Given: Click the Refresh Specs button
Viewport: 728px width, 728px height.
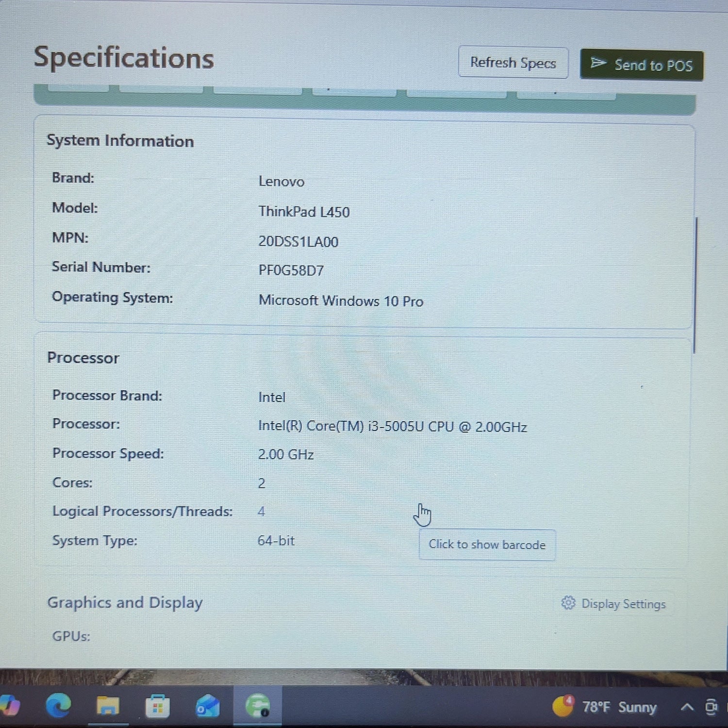Looking at the screenshot, I should pos(513,63).
